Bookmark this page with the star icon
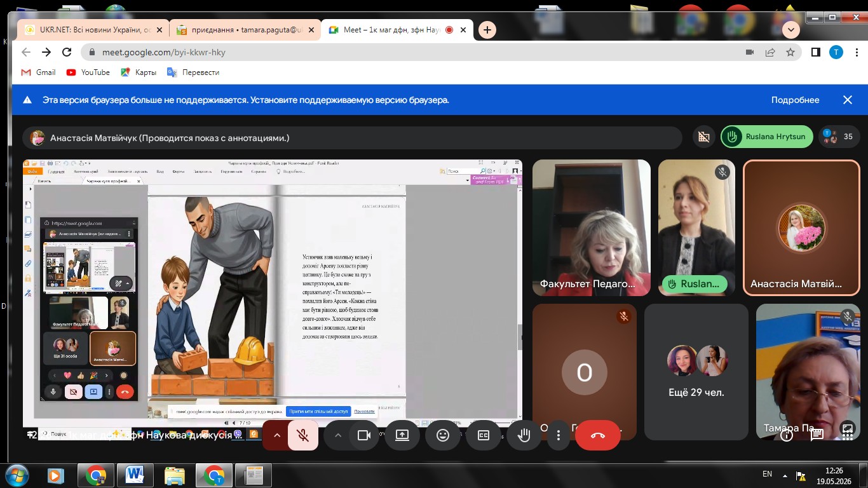The image size is (868, 488). [790, 52]
